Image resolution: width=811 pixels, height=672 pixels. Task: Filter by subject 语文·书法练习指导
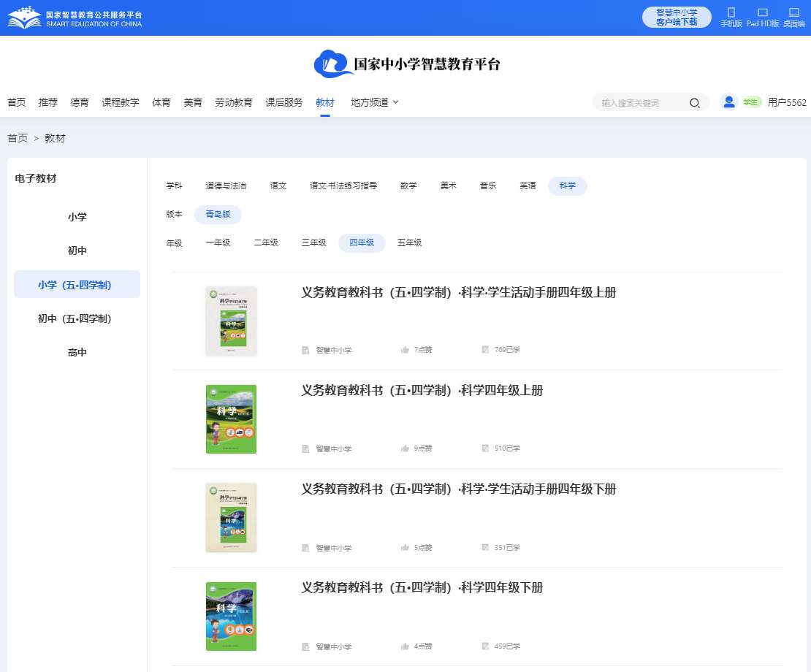click(343, 186)
